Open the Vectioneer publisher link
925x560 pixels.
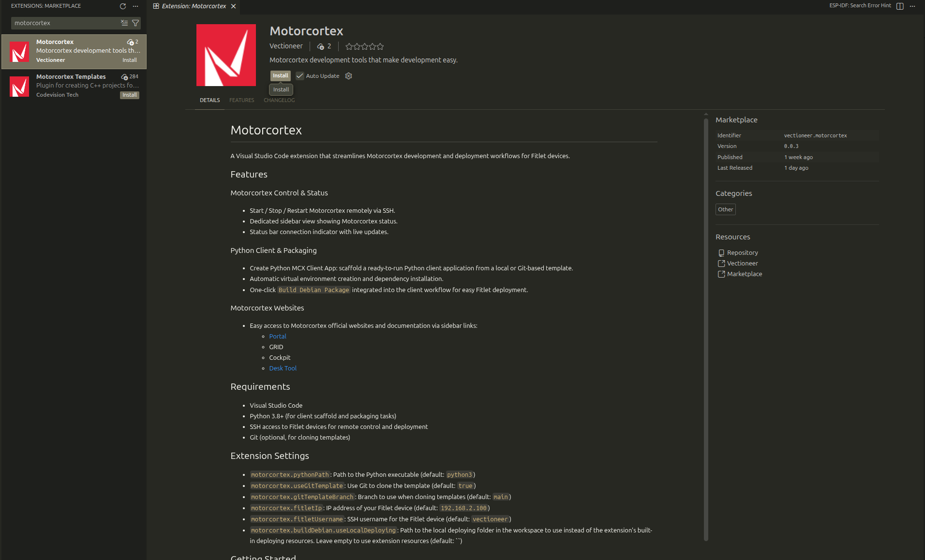pos(286,46)
